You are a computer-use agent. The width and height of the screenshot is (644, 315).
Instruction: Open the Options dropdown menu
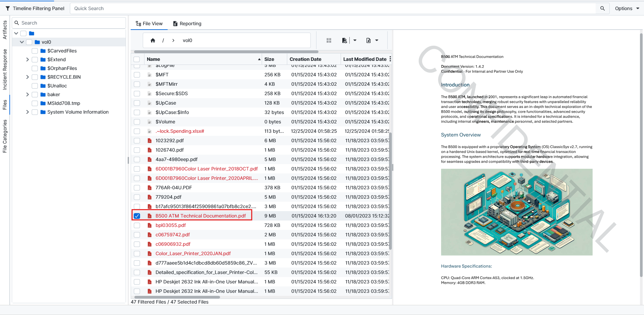(x=627, y=8)
